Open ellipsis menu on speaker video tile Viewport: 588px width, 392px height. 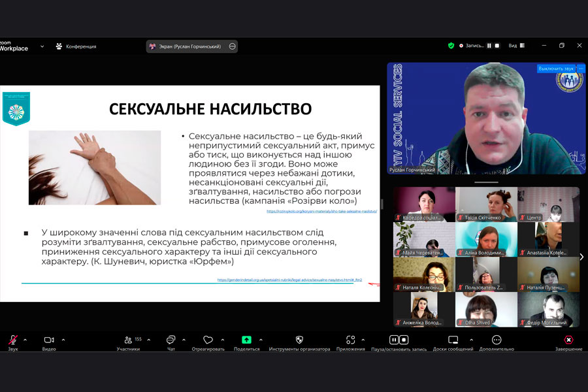[581, 69]
